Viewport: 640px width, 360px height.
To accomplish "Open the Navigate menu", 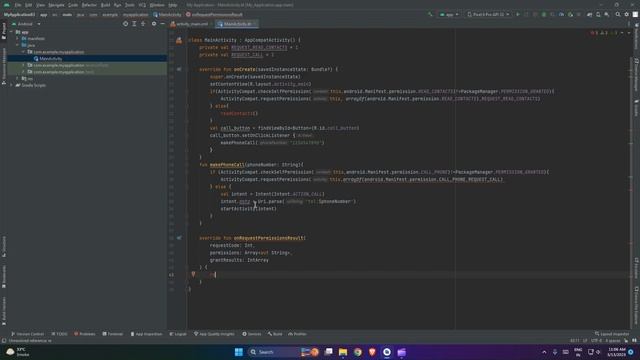I will click(x=57, y=5).
